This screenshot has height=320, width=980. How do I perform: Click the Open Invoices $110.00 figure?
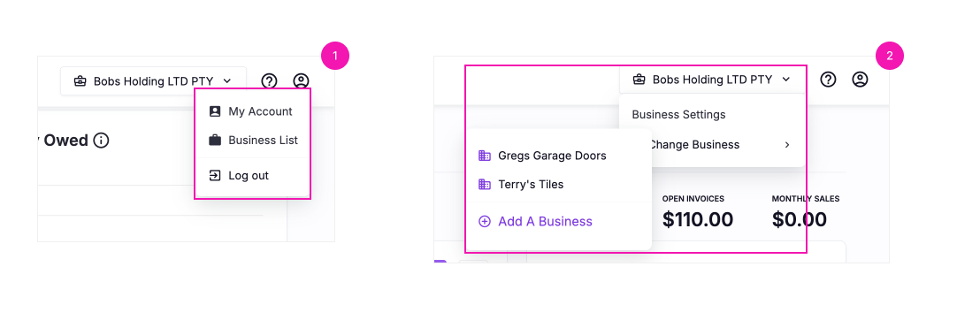(698, 219)
